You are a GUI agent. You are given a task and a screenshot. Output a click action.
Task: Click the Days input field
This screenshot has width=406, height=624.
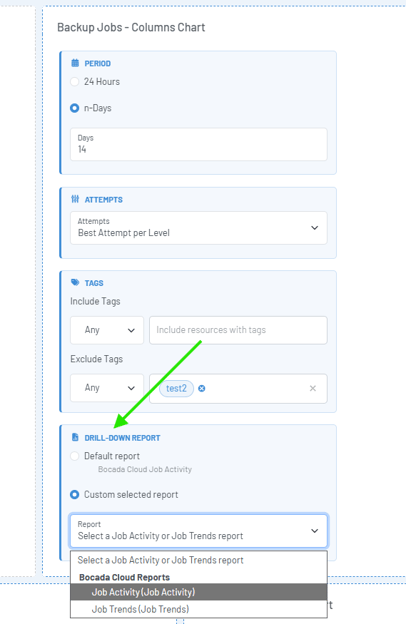pos(199,144)
